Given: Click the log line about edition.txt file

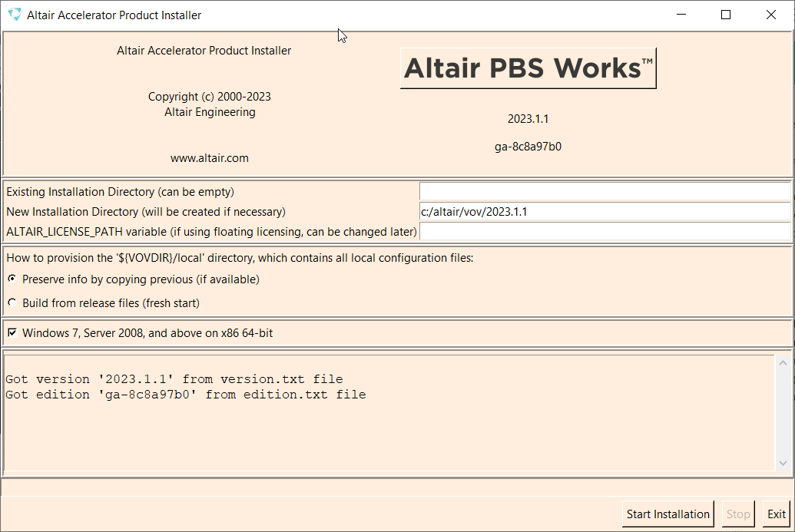Looking at the screenshot, I should (x=186, y=394).
